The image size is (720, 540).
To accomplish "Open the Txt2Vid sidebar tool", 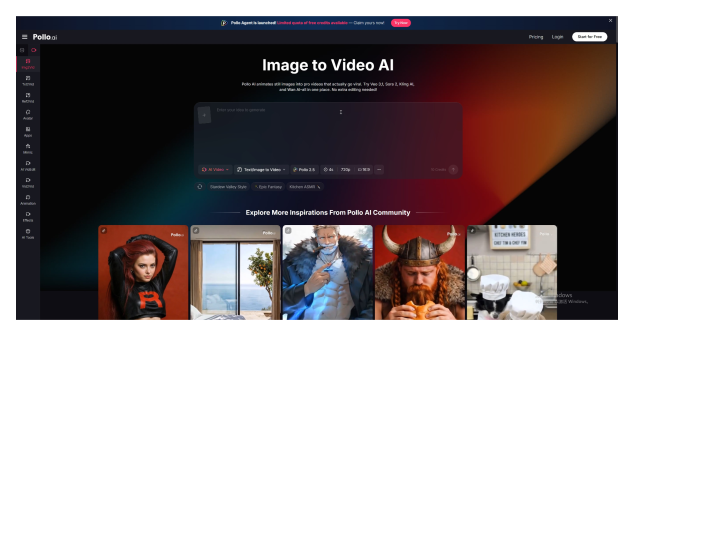I will [28, 81].
